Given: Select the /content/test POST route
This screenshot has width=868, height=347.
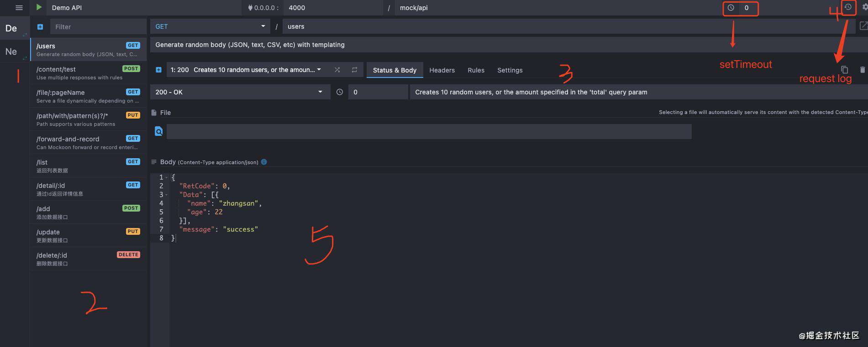Looking at the screenshot, I should coord(88,73).
